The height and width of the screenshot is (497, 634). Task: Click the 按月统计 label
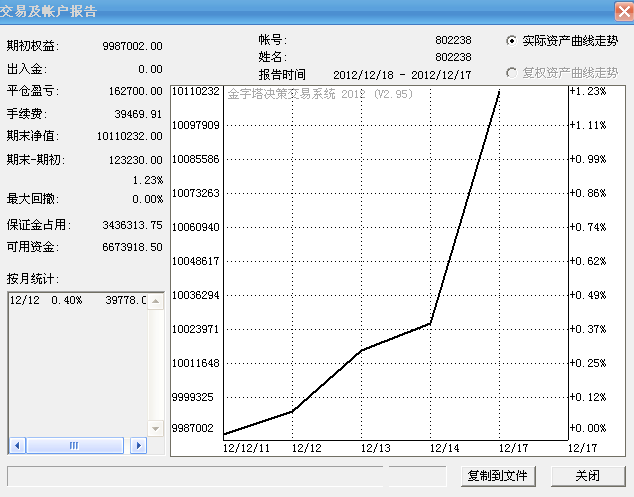tap(33, 279)
